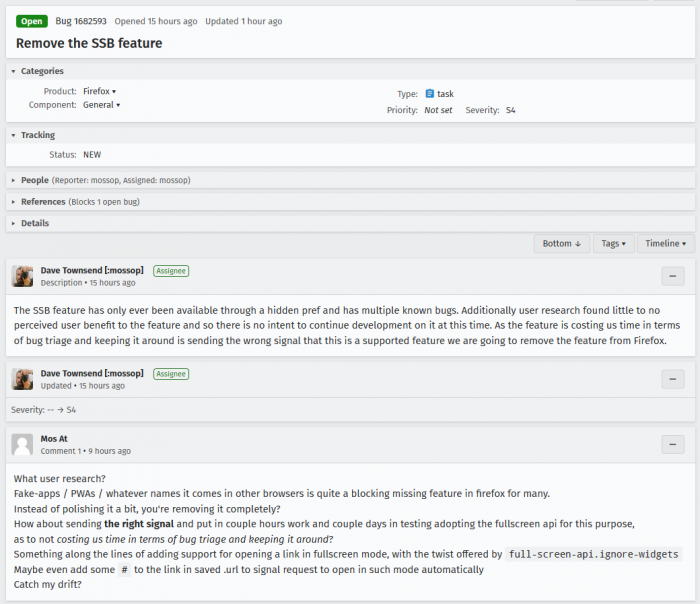Expand the People section
Viewport: 700px width, 604px height.
click(35, 180)
